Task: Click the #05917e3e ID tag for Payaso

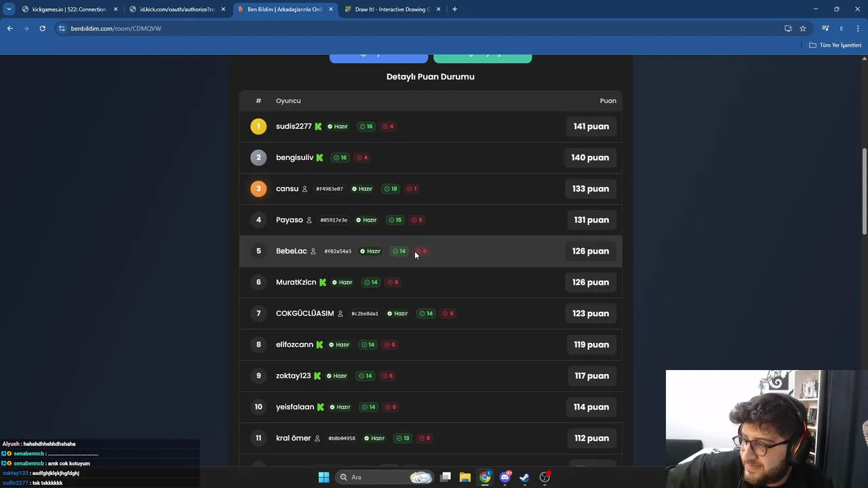Action: tap(334, 220)
